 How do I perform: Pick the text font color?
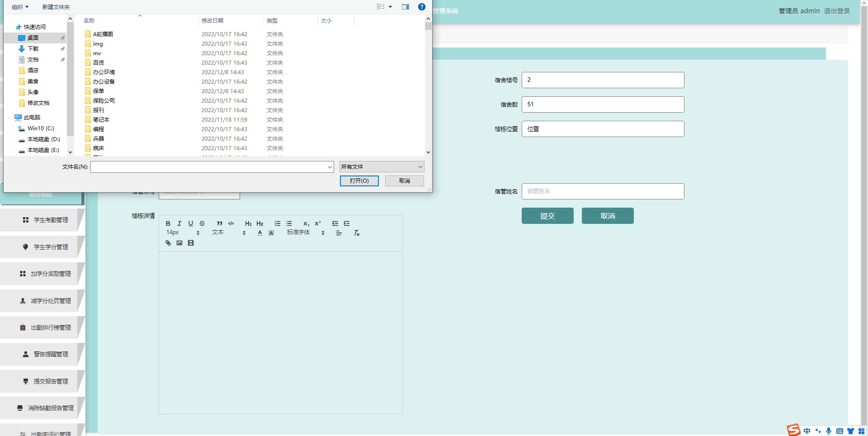click(260, 233)
